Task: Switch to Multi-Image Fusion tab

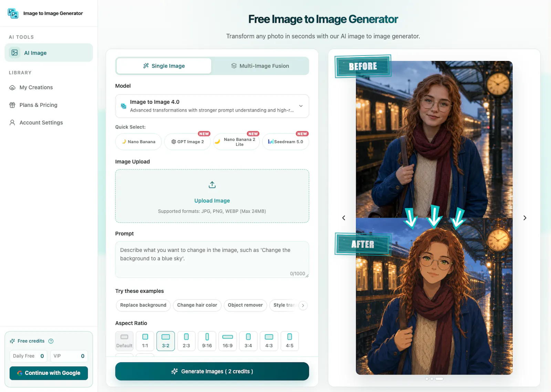Action: click(x=260, y=66)
